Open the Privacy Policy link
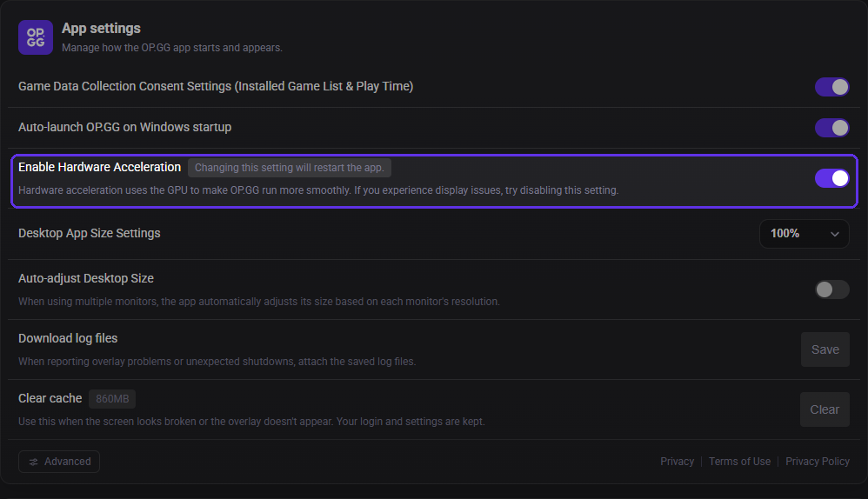Screen dimensions: 868x499 tap(817, 462)
